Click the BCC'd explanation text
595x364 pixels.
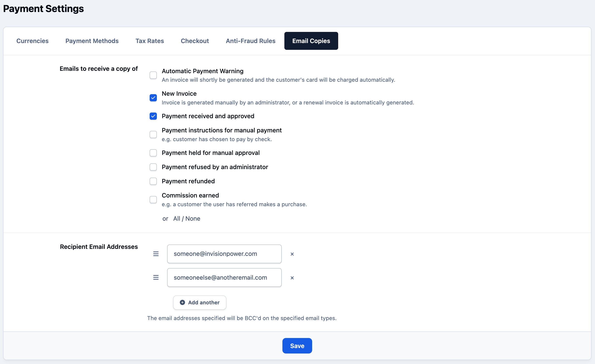tap(242, 318)
